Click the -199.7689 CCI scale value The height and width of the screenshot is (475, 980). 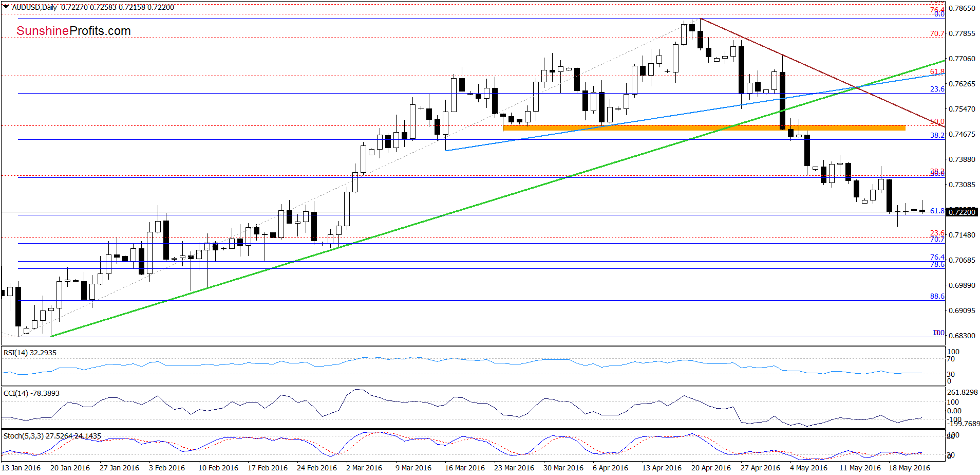point(964,424)
